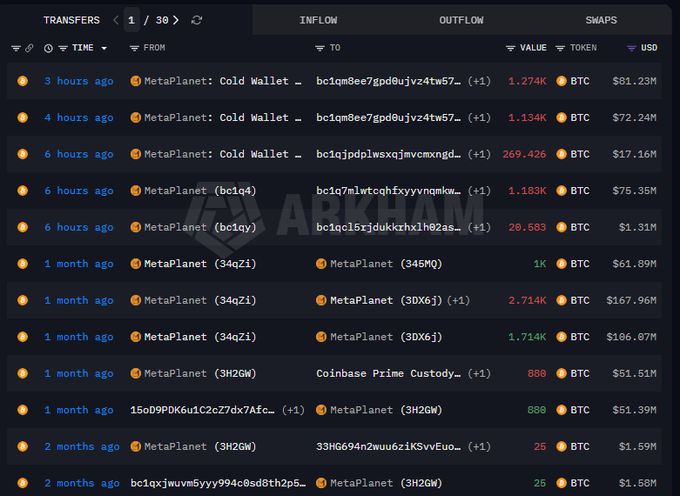Toggle TIME sort order dropdown arrow

coord(104,48)
